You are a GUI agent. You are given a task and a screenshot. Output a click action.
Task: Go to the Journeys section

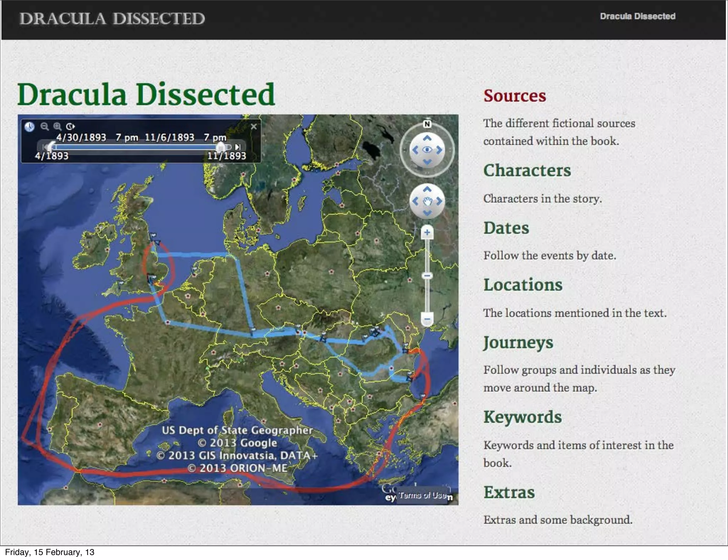[x=518, y=343]
